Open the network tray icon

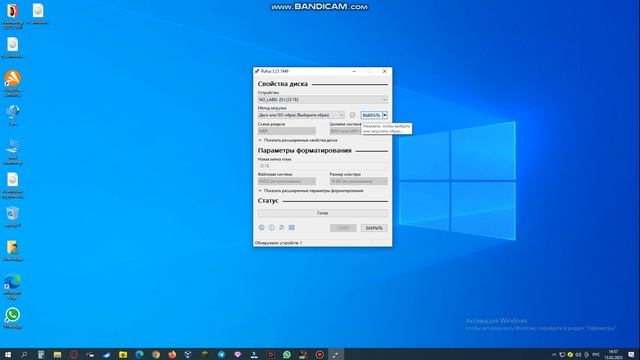coord(562,354)
